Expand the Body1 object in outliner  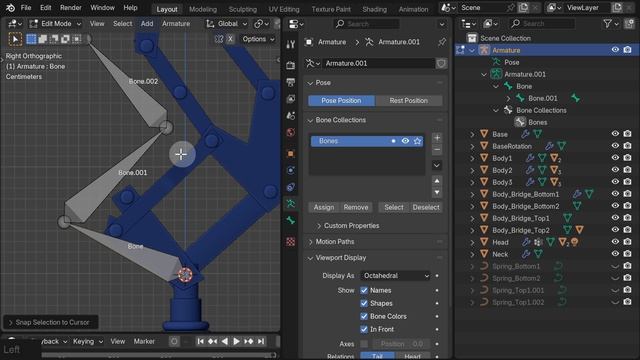(x=472, y=158)
